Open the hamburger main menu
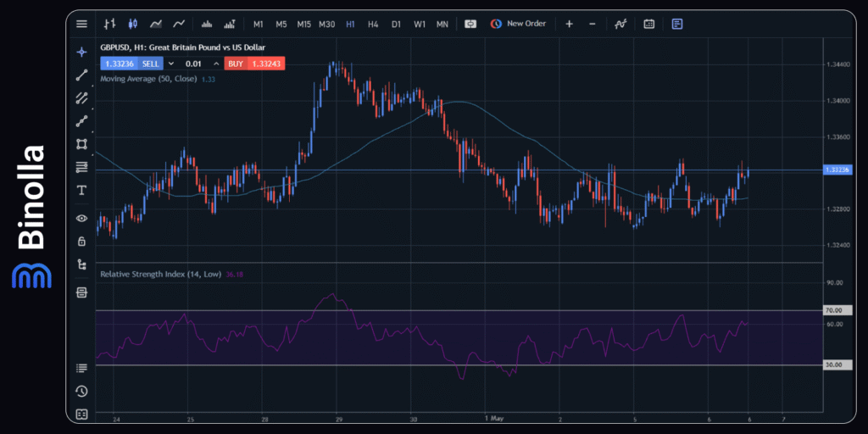Image resolution: width=868 pixels, height=434 pixels. (x=81, y=24)
